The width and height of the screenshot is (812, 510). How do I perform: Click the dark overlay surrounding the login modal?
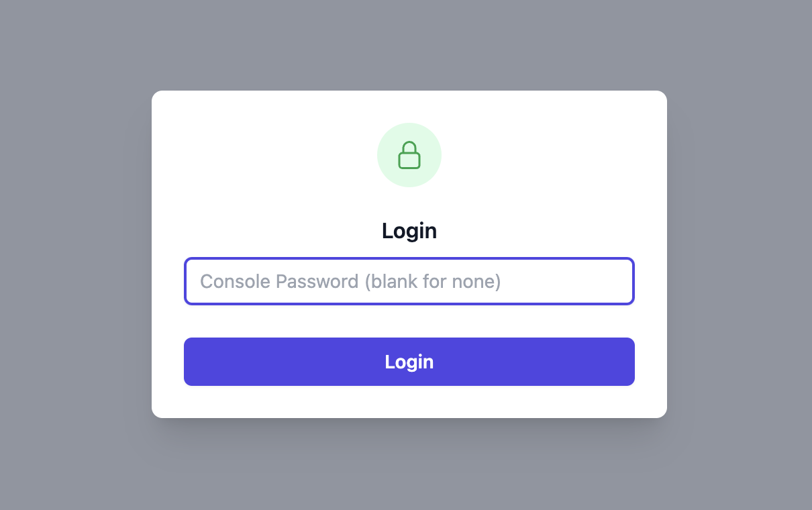click(738, 255)
